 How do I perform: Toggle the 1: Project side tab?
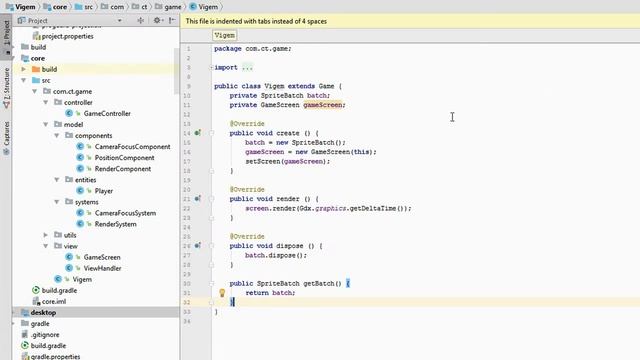(x=6, y=36)
